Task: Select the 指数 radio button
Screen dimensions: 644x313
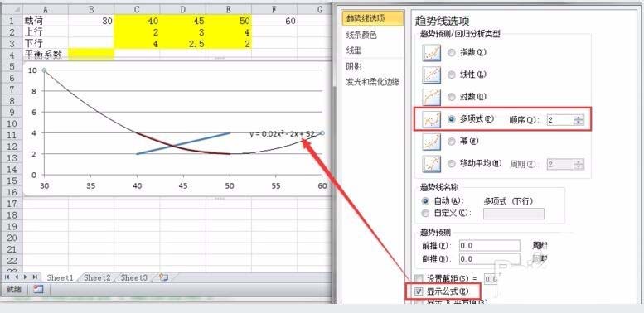Action: click(452, 53)
